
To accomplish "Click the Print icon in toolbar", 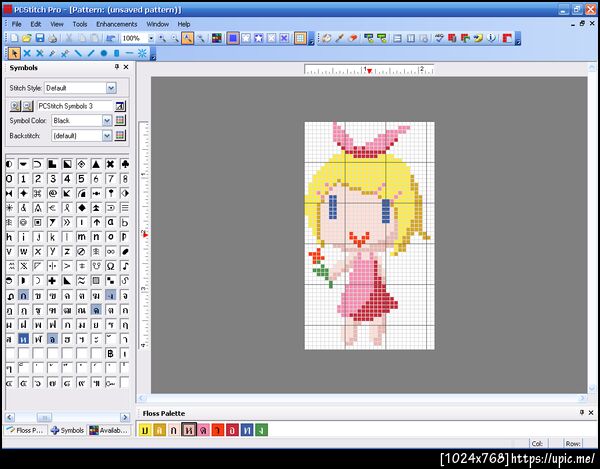I will [51, 38].
